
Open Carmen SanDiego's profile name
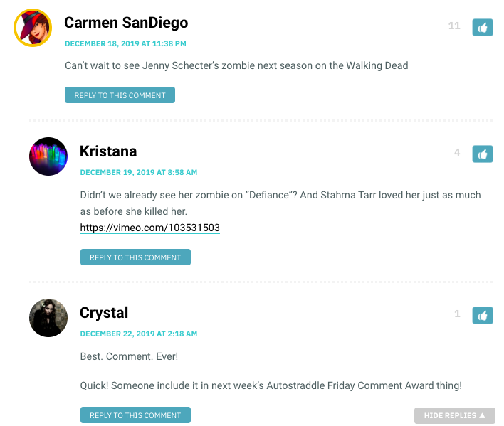(x=126, y=23)
